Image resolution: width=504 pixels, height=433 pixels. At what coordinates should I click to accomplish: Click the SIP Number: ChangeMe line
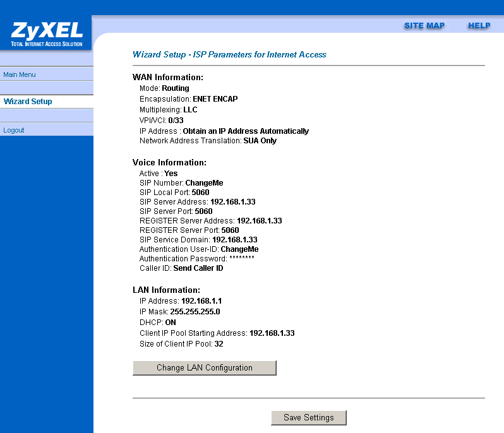click(x=181, y=183)
